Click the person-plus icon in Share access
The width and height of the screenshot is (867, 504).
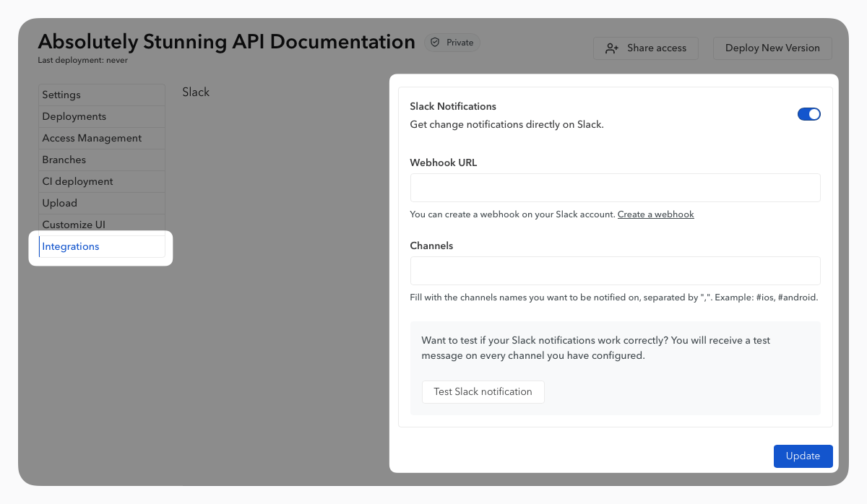tap(612, 48)
